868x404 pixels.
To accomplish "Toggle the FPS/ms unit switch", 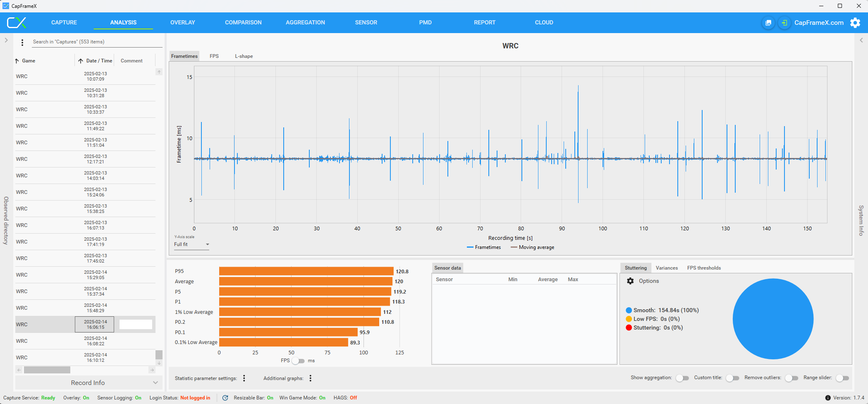I will (x=298, y=361).
